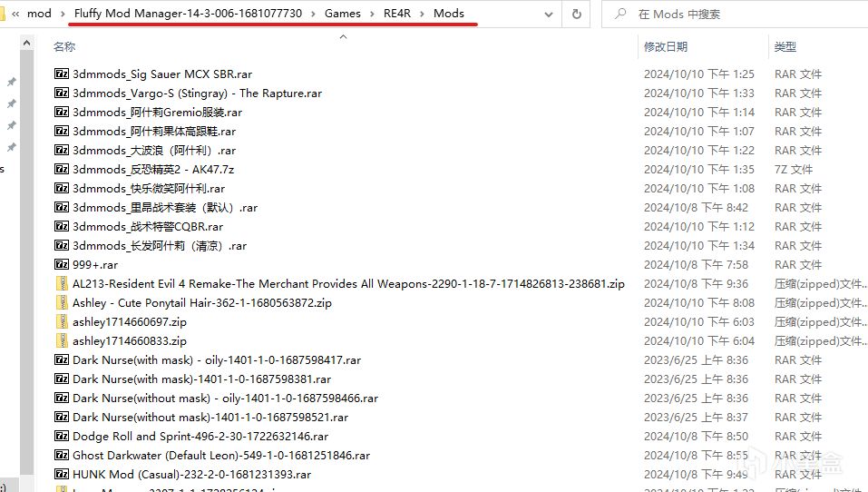Select archive icon of Sig Sauer MCX SBR.rar
This screenshot has width=868, height=492.
62,74
